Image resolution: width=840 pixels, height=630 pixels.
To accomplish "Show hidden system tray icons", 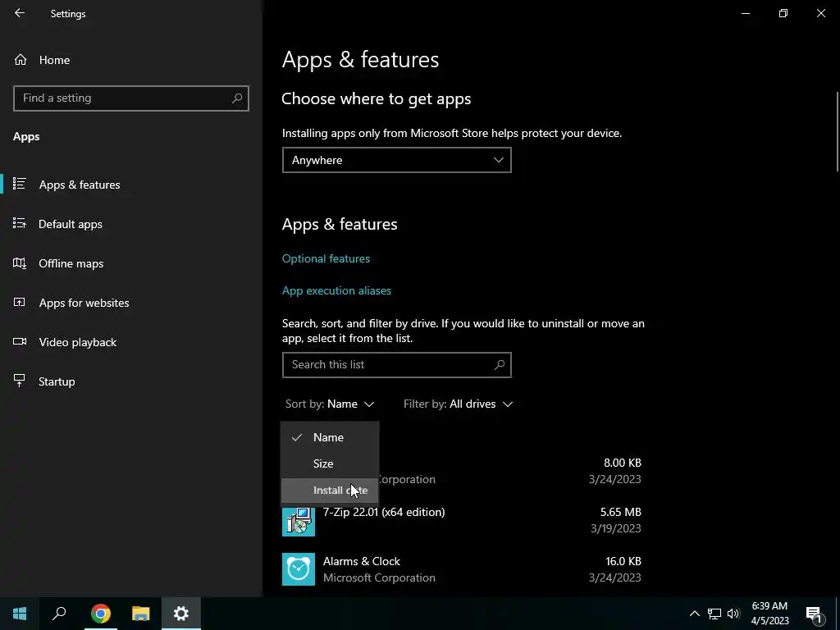I will tap(694, 614).
